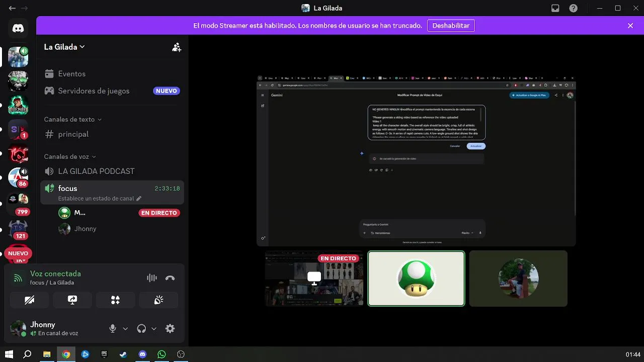This screenshot has width=644, height=362.
Task: Open the inbox icon in title bar
Action: coord(555,8)
